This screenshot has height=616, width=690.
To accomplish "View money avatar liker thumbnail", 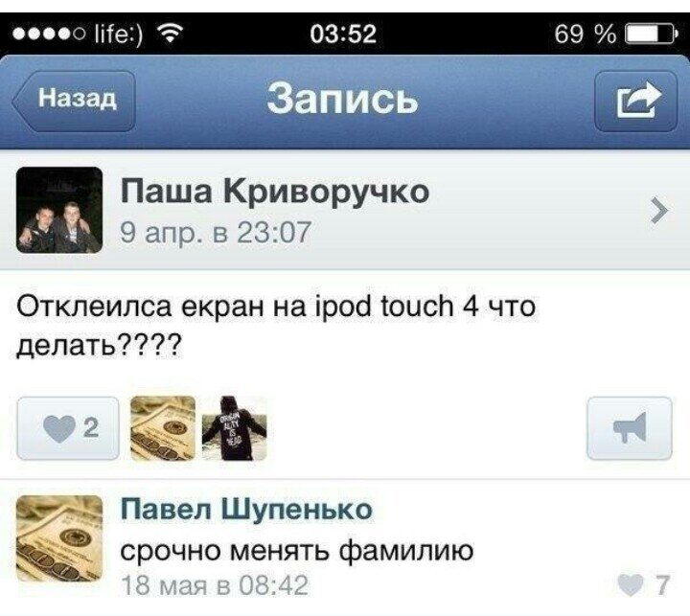I will [163, 428].
